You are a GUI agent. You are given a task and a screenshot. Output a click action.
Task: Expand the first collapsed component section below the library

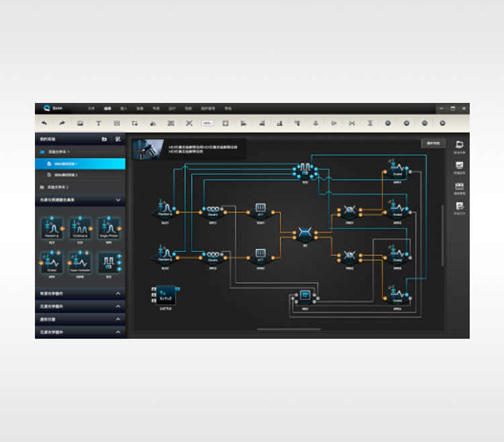click(x=118, y=294)
